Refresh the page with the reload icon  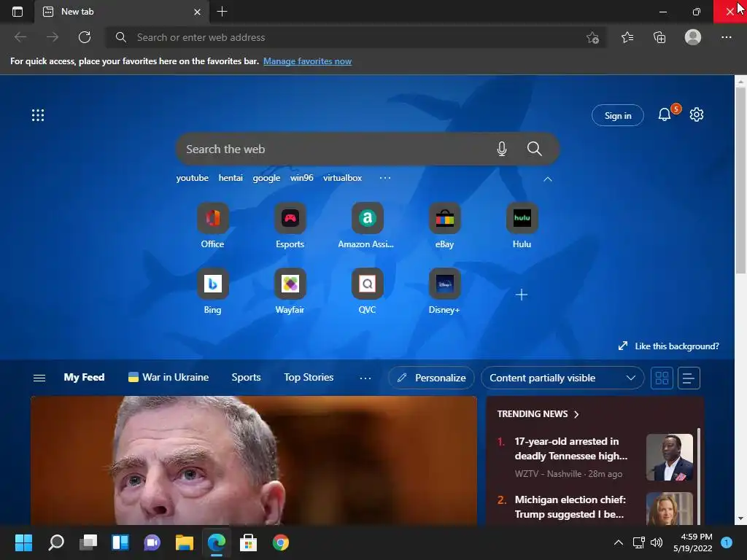85,37
